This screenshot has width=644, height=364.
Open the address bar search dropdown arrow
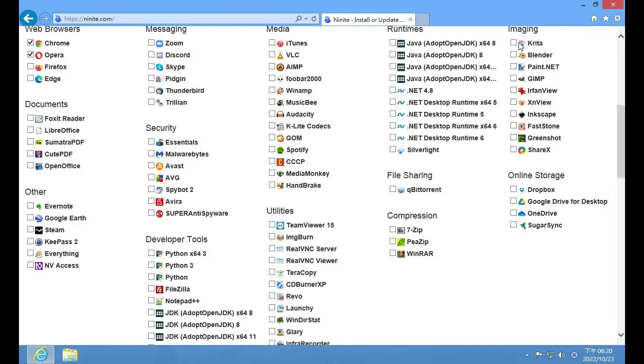coord(306,19)
